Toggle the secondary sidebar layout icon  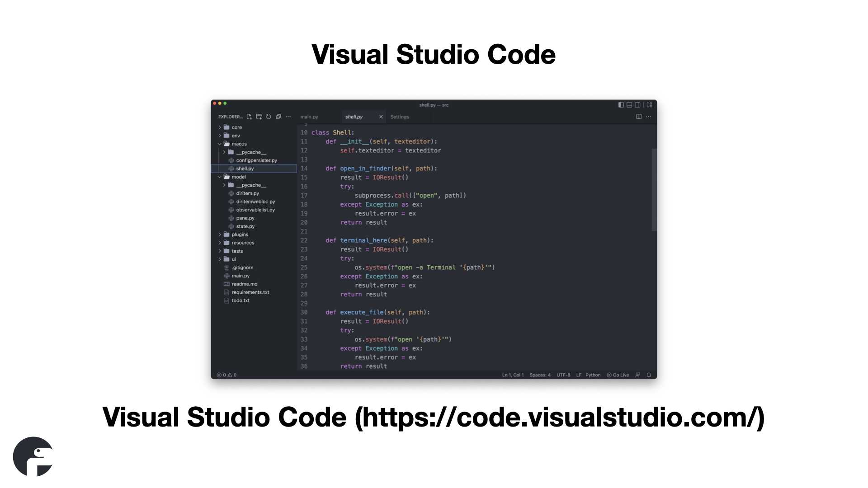pos(637,105)
